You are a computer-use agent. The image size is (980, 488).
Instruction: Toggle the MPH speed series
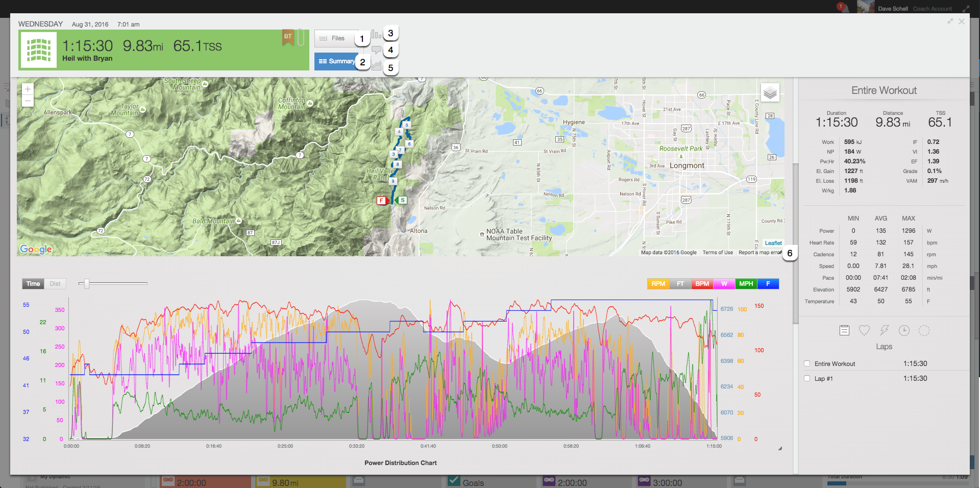[746, 284]
